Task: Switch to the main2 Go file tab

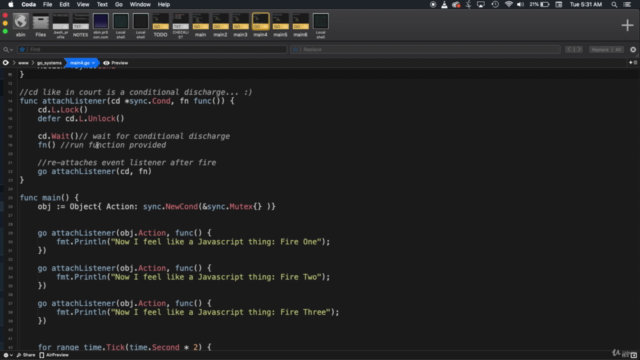Action: (220, 25)
